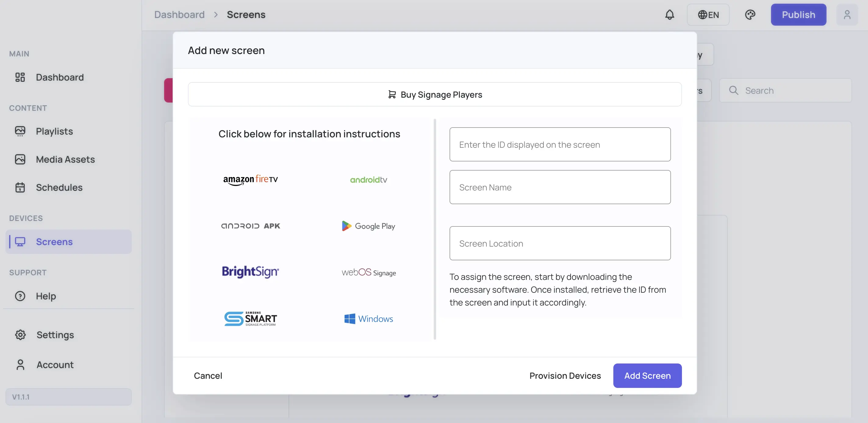Click the installation list scrollbar
This screenshot has height=423, width=868.
pyautogui.click(x=435, y=229)
